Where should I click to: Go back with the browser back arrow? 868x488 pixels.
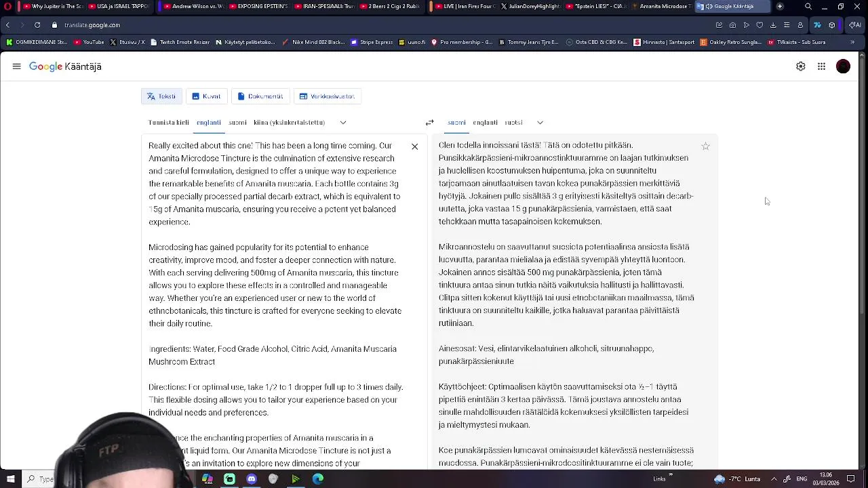[x=7, y=25]
